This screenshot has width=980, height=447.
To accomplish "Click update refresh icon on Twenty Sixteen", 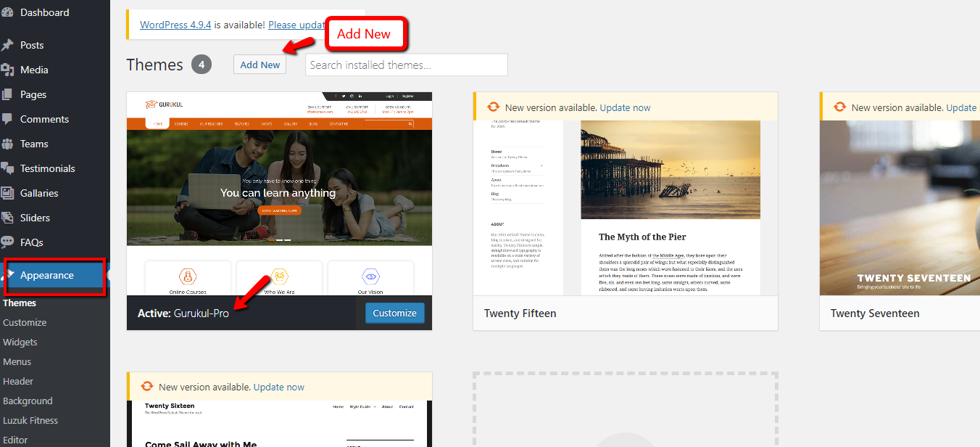I will pos(146,387).
